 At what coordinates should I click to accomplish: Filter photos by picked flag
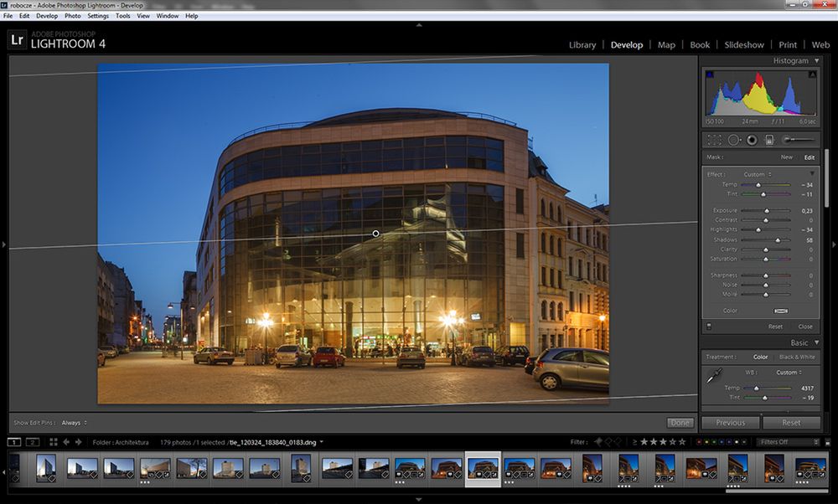pyautogui.click(x=598, y=442)
